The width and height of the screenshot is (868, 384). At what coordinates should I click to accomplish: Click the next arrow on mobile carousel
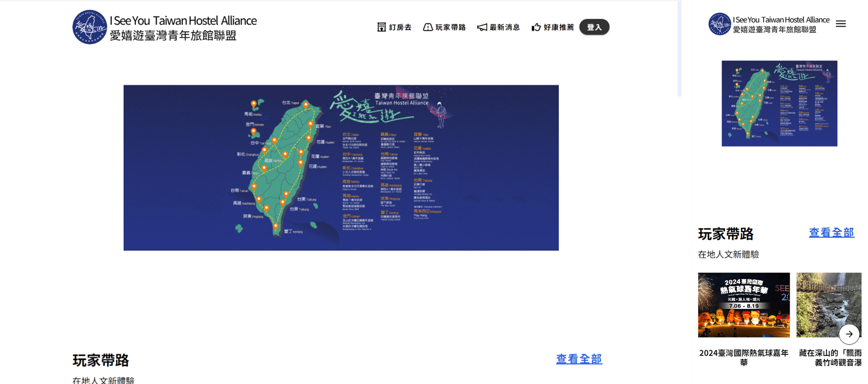tap(849, 334)
